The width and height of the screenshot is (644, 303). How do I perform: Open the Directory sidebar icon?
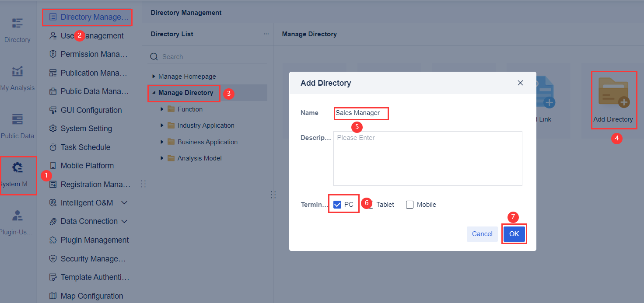[x=17, y=23]
